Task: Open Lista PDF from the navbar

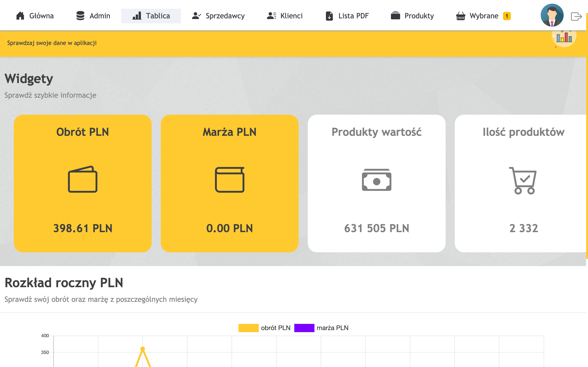Action: pyautogui.click(x=347, y=16)
